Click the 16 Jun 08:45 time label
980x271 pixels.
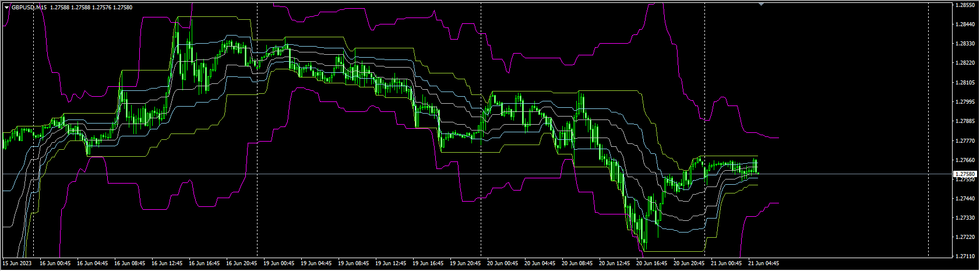(129, 263)
